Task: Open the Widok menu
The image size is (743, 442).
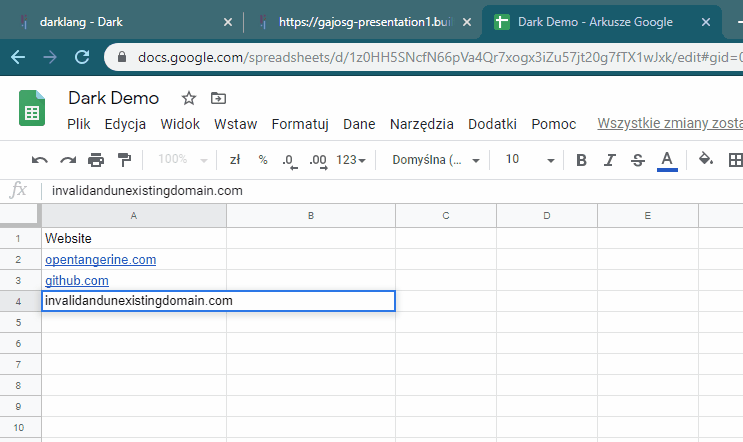Action: [180, 124]
